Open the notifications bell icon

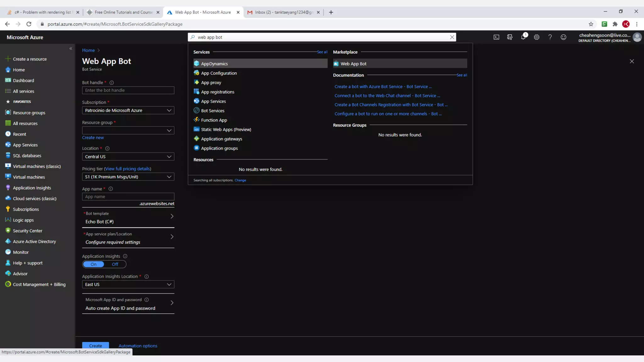(523, 37)
